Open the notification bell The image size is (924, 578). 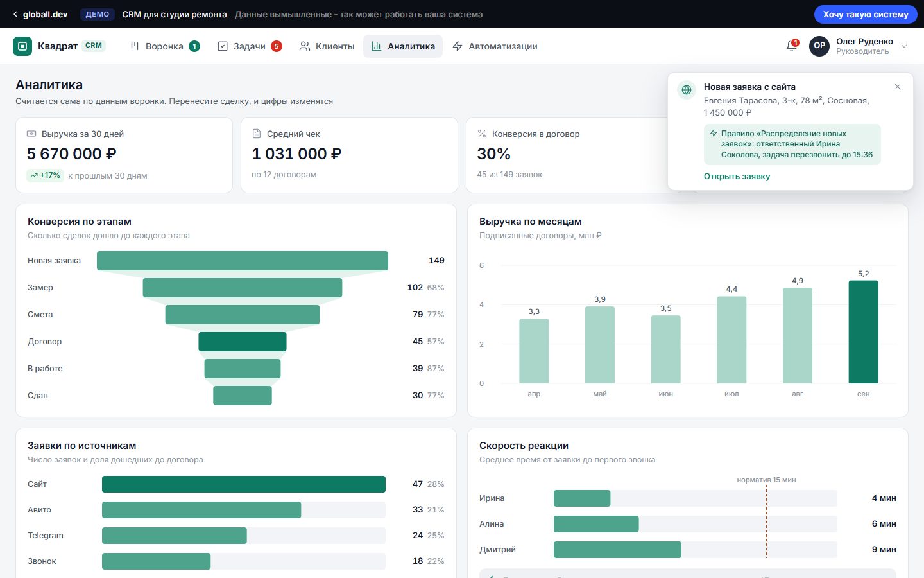(791, 46)
